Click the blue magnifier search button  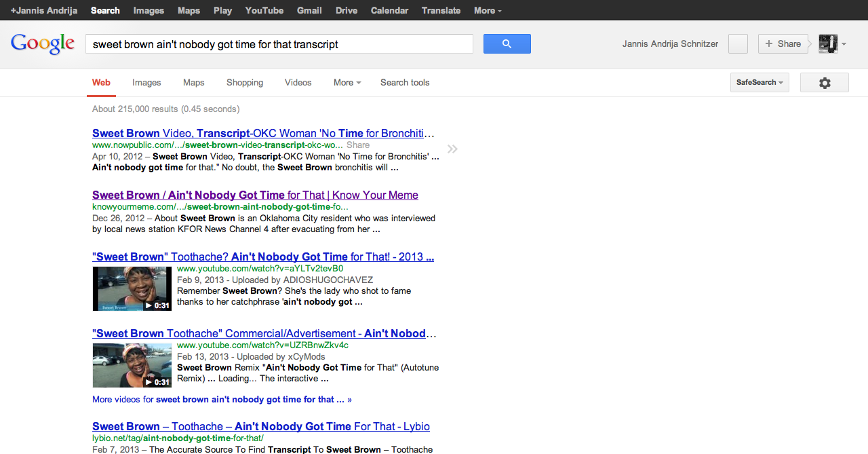click(x=507, y=44)
